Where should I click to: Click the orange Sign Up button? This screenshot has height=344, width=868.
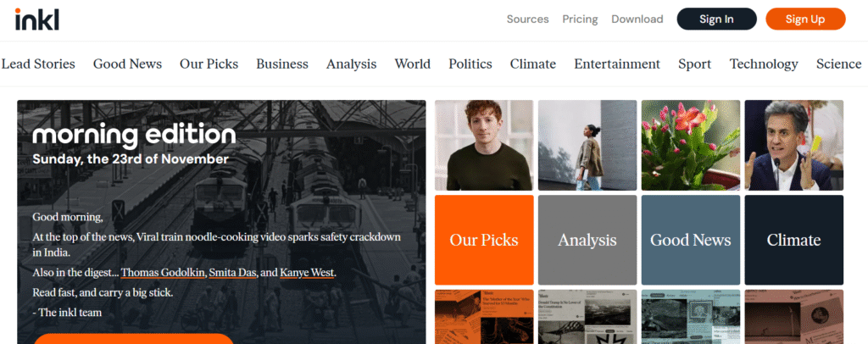(805, 19)
